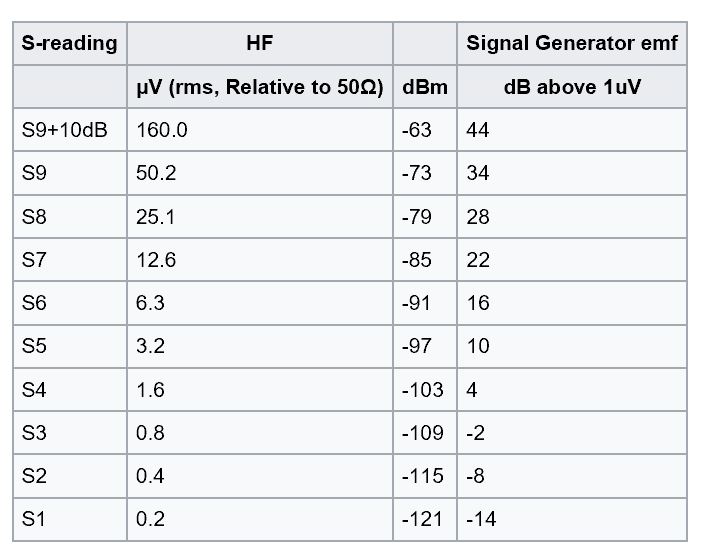Click the Signal Generator emf header
704x558 pixels.
[572, 43]
